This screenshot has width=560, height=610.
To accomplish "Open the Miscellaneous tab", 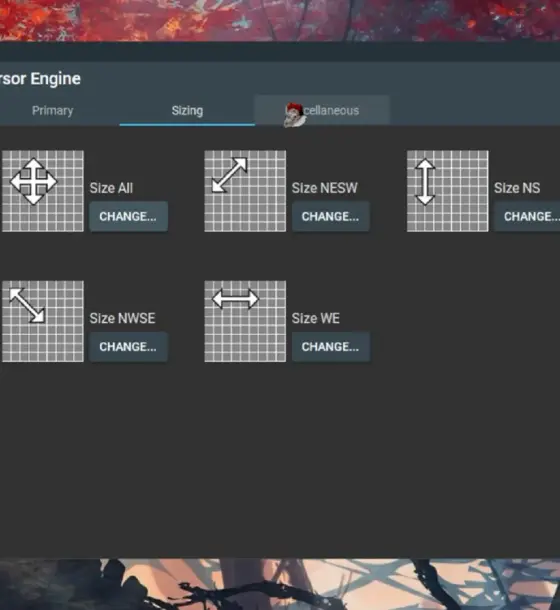I will (x=322, y=110).
